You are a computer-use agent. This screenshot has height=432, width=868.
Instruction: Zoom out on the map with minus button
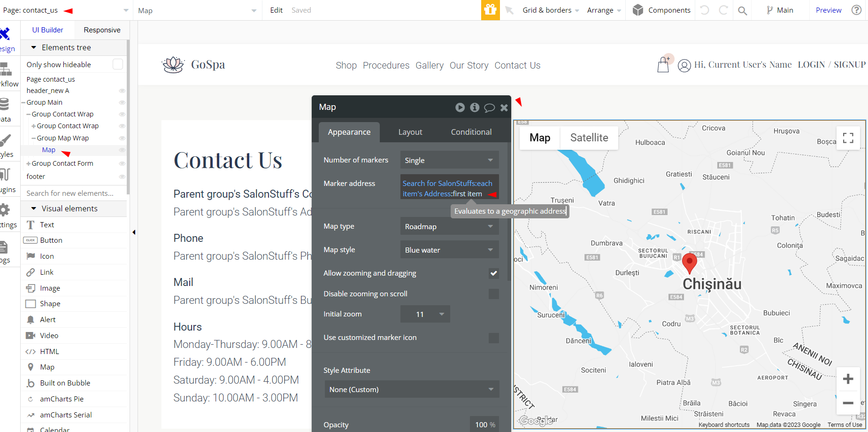848,403
